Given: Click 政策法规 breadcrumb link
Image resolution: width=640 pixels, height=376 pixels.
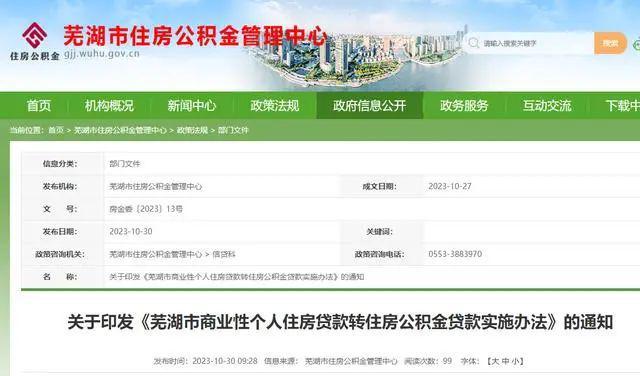Looking at the screenshot, I should tap(192, 130).
